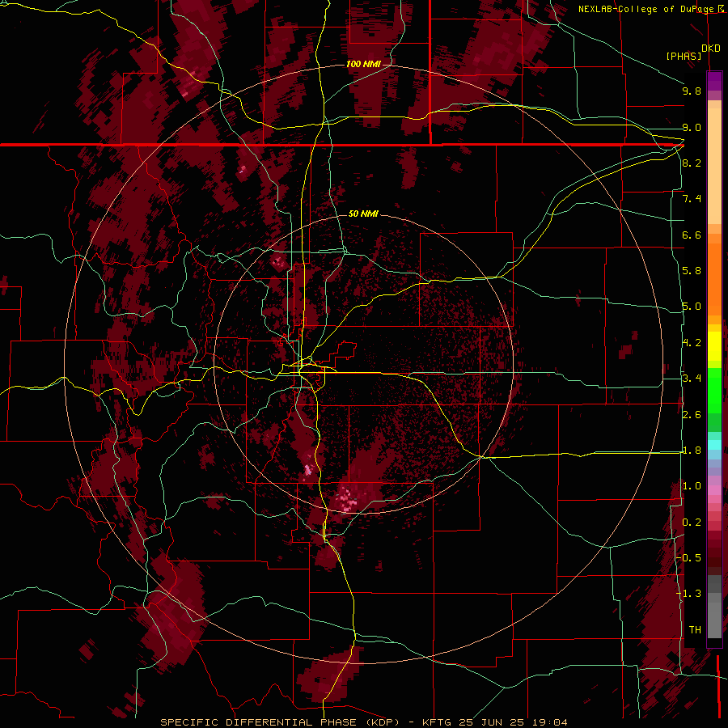
Task: Click the 9.0 color scale value
Action: pos(692,127)
